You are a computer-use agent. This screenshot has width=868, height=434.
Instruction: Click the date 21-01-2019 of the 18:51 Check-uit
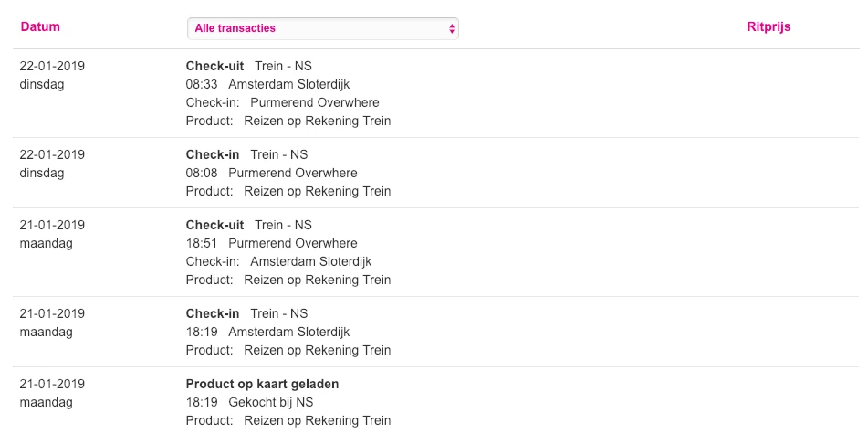(52, 225)
